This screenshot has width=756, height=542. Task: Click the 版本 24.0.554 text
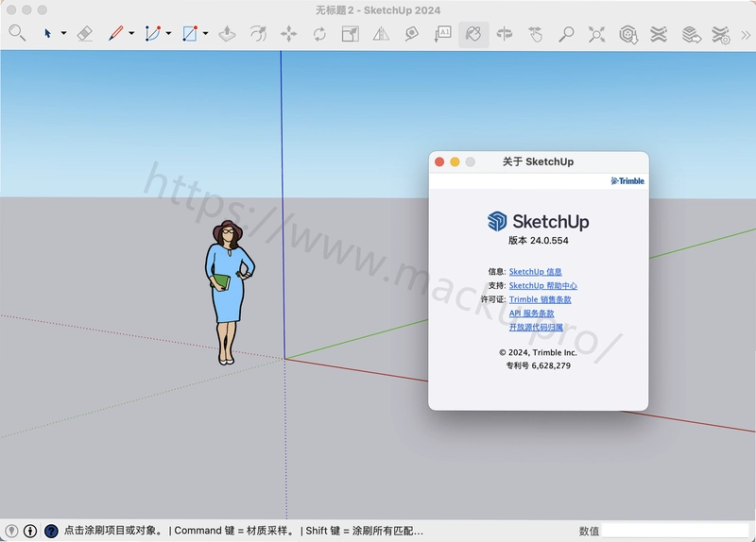[x=538, y=241]
